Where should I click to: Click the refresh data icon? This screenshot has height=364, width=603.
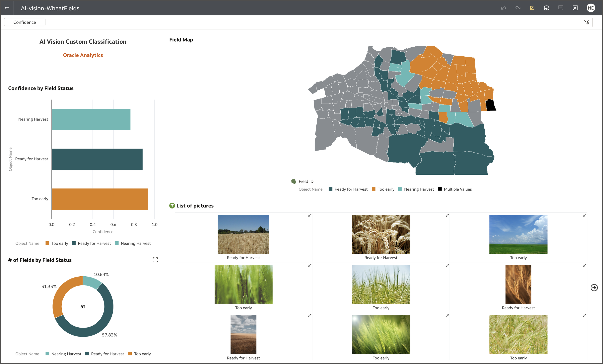pyautogui.click(x=546, y=8)
